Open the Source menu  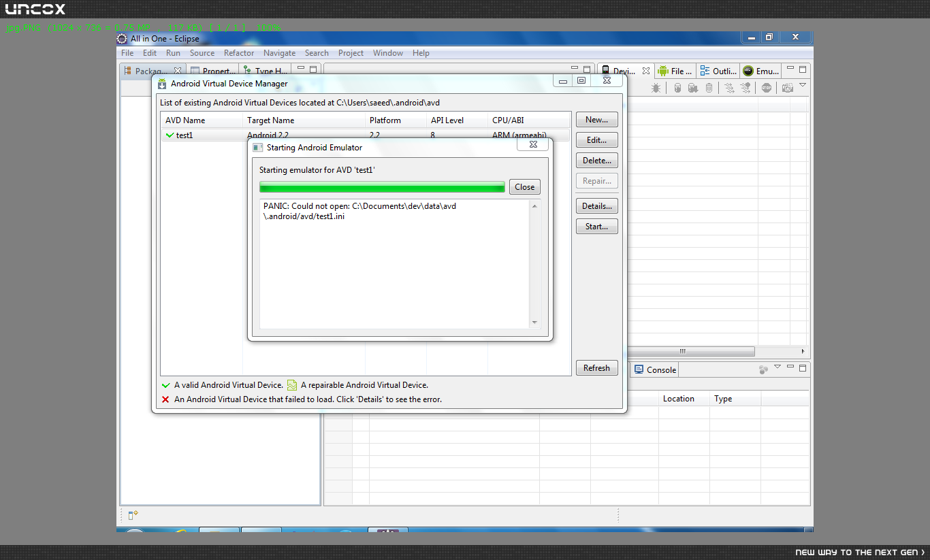[x=202, y=53]
